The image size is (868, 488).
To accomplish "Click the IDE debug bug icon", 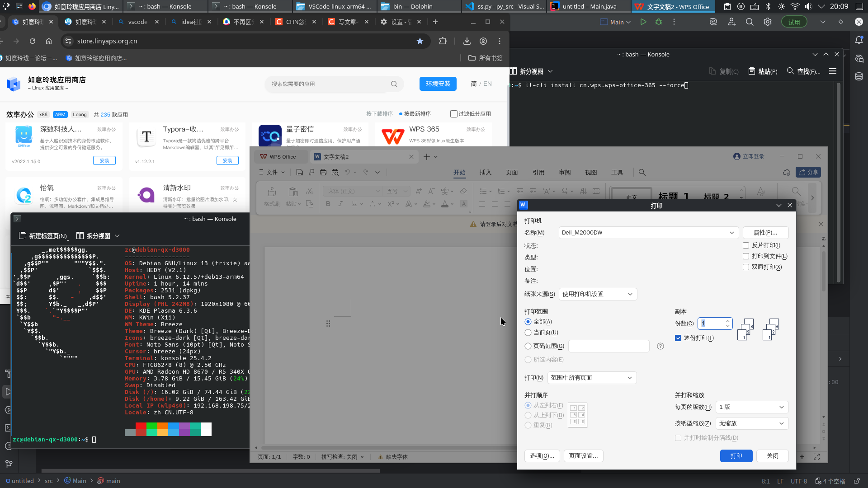I will (x=659, y=22).
